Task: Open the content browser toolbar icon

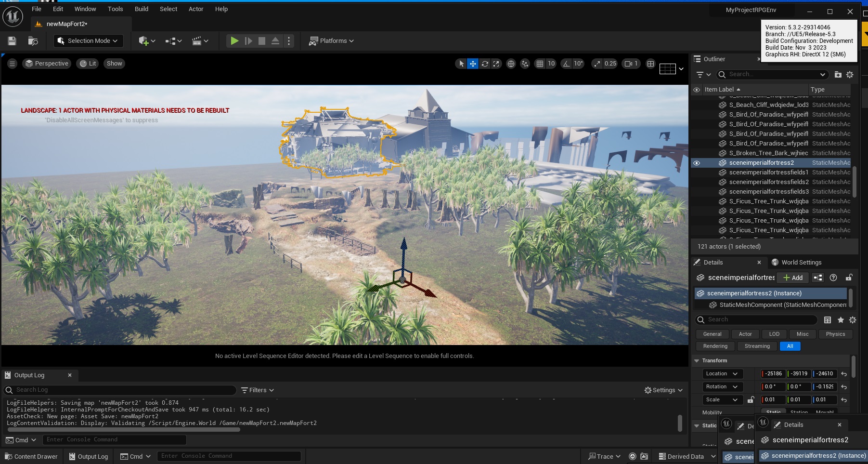Action: [x=33, y=41]
